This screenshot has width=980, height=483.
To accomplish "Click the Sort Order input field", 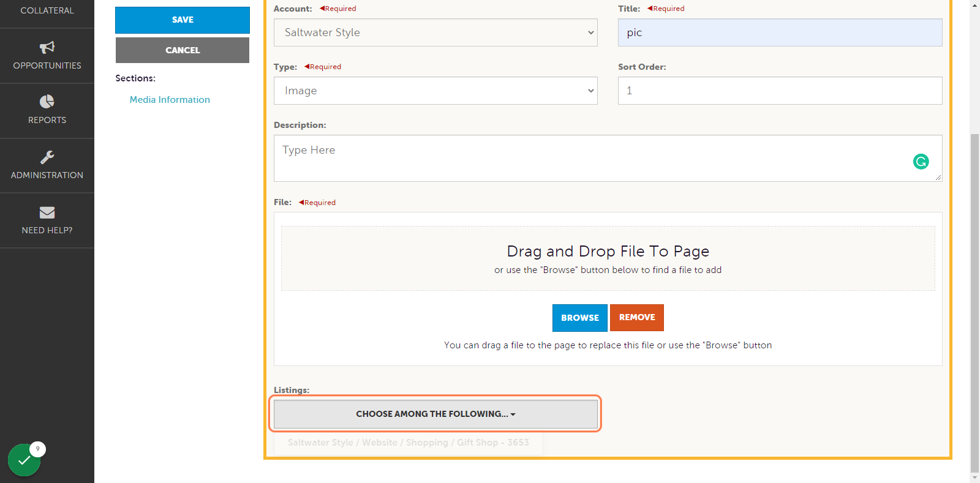I will pos(780,91).
